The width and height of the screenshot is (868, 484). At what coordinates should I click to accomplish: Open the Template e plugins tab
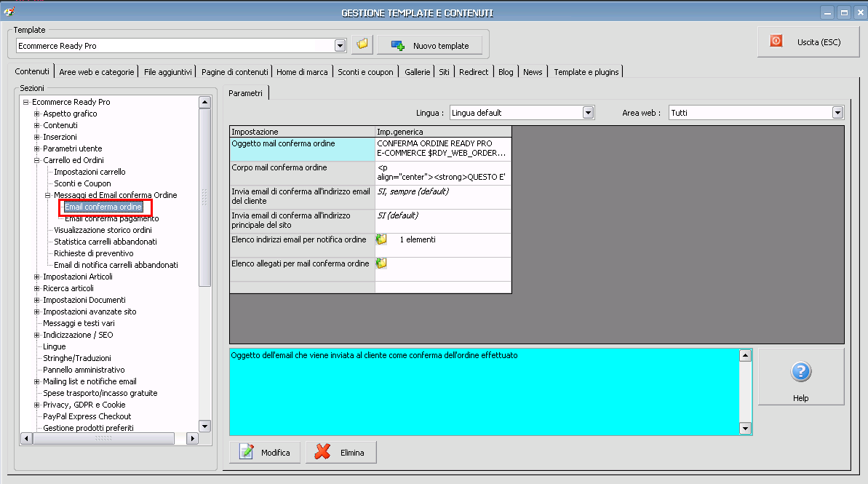586,72
